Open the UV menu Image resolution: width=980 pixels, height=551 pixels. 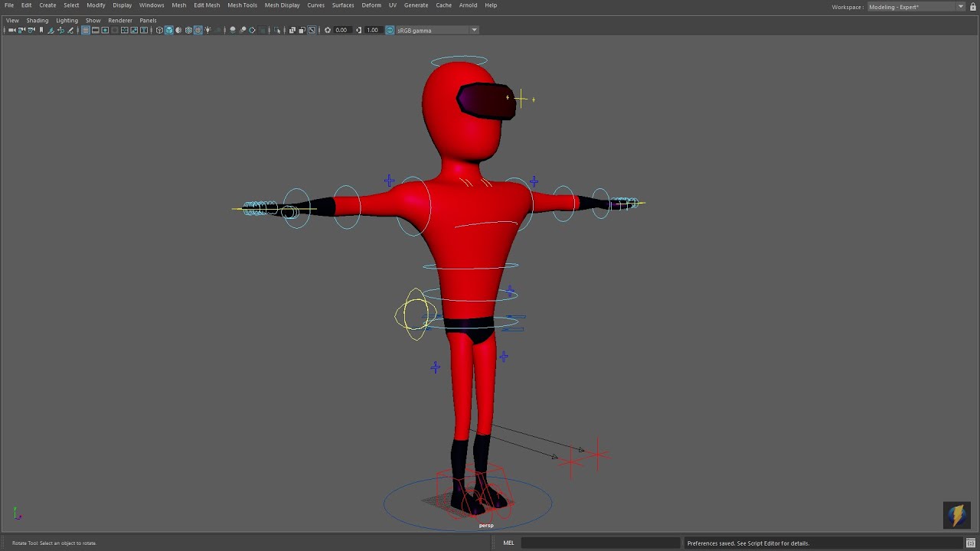click(x=392, y=5)
